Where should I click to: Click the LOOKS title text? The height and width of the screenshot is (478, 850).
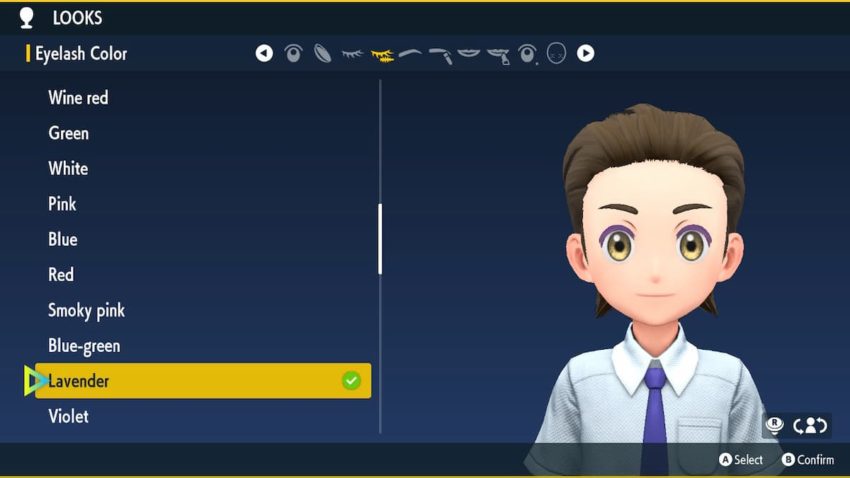click(77, 18)
